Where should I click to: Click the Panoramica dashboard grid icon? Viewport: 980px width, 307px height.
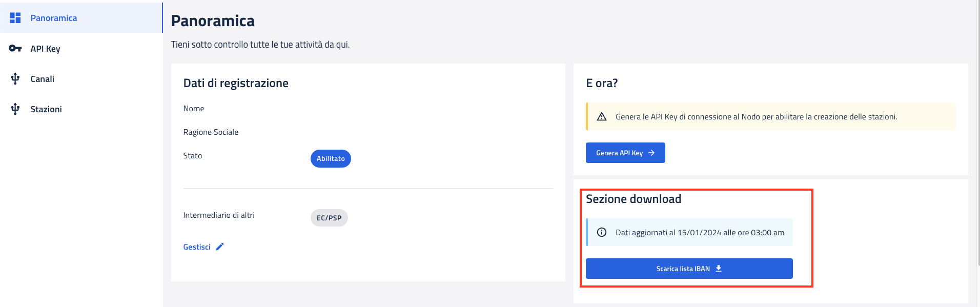click(15, 18)
